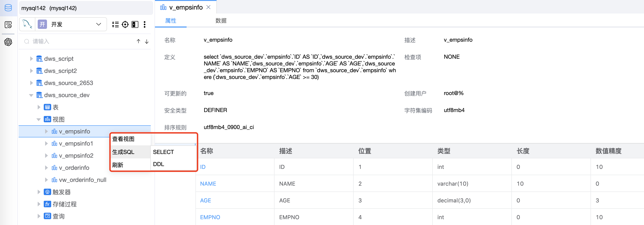644x225 pixels.
Task: Toggle the side panel layout icon
Action: click(x=135, y=24)
